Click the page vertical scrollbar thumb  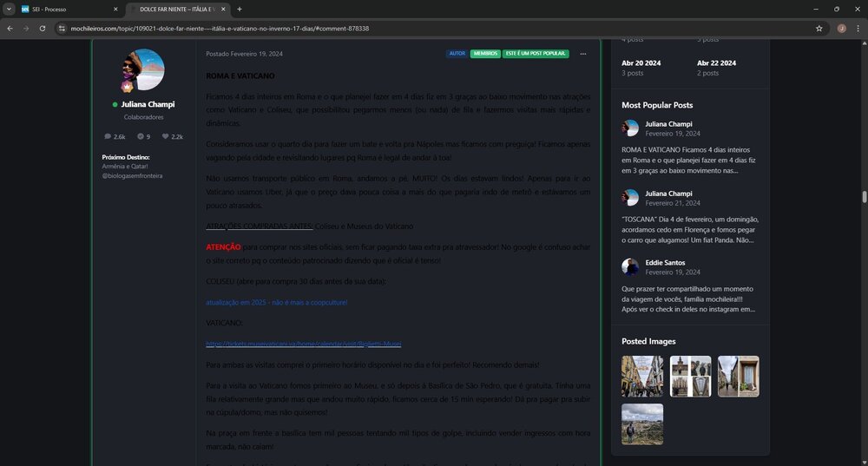[x=864, y=197]
